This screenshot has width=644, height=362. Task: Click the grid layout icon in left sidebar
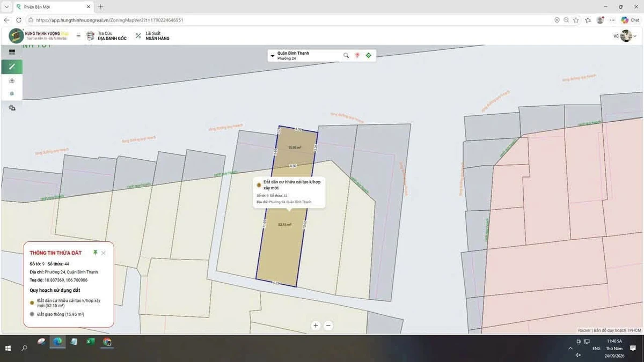click(x=12, y=52)
